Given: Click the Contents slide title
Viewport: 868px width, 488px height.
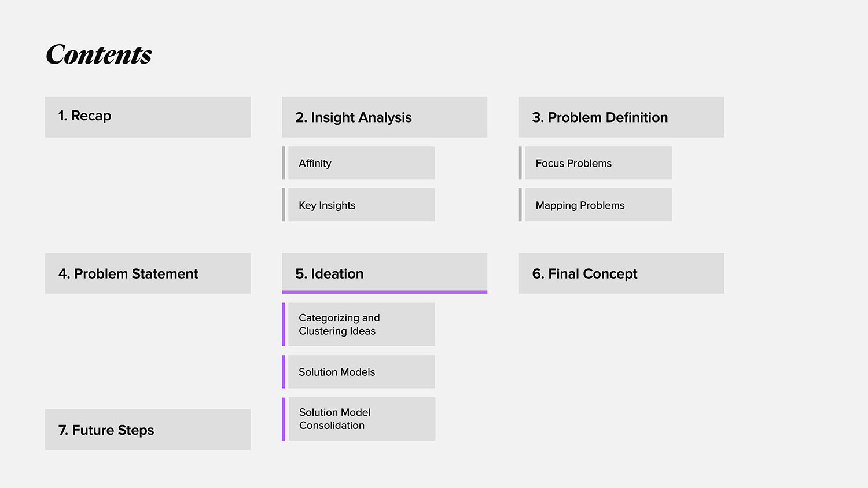Looking at the screenshot, I should click(99, 55).
